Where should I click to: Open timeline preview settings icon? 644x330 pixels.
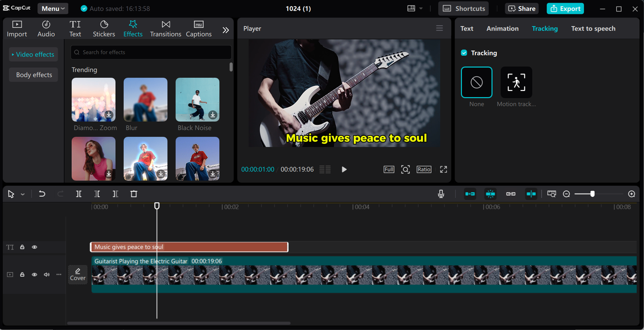[552, 194]
